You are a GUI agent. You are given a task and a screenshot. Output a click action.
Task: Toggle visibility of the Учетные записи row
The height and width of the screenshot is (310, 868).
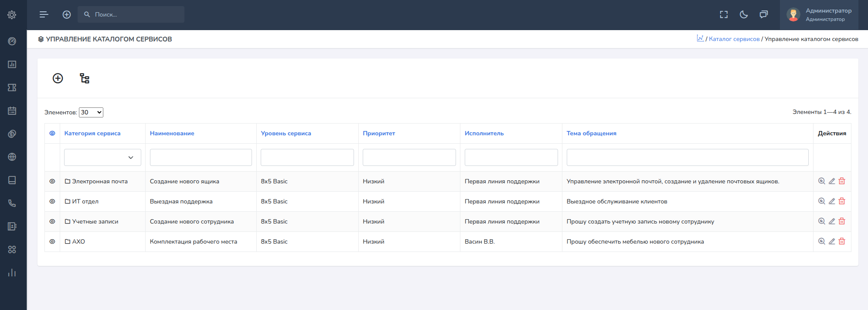click(52, 221)
